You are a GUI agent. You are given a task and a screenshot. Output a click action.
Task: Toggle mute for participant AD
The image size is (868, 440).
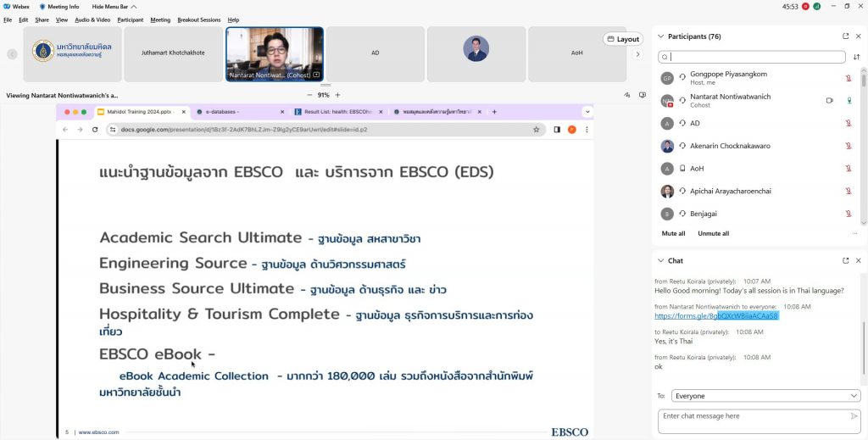pyautogui.click(x=849, y=123)
